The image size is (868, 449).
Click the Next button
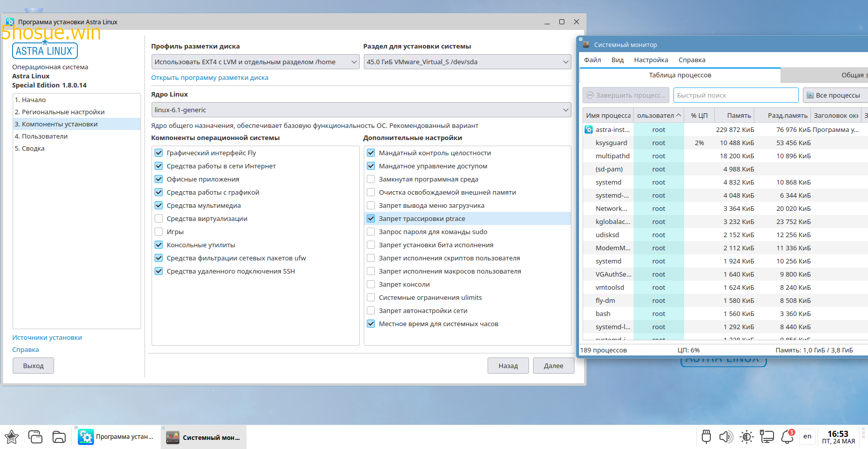[554, 366]
